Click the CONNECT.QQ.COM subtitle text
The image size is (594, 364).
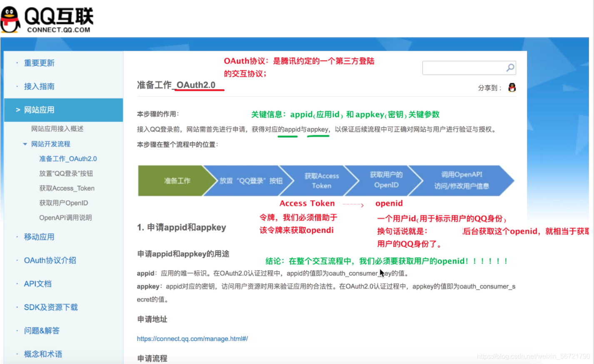pyautogui.click(x=59, y=30)
